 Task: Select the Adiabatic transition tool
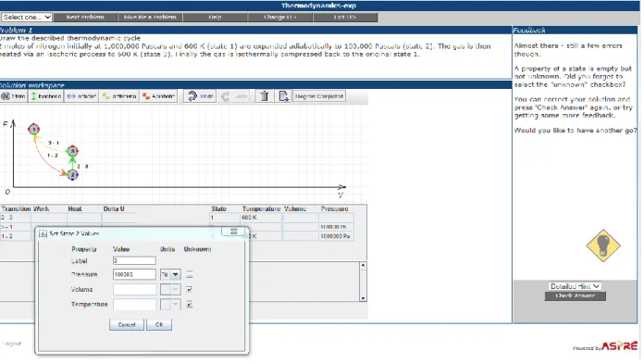tap(158, 96)
